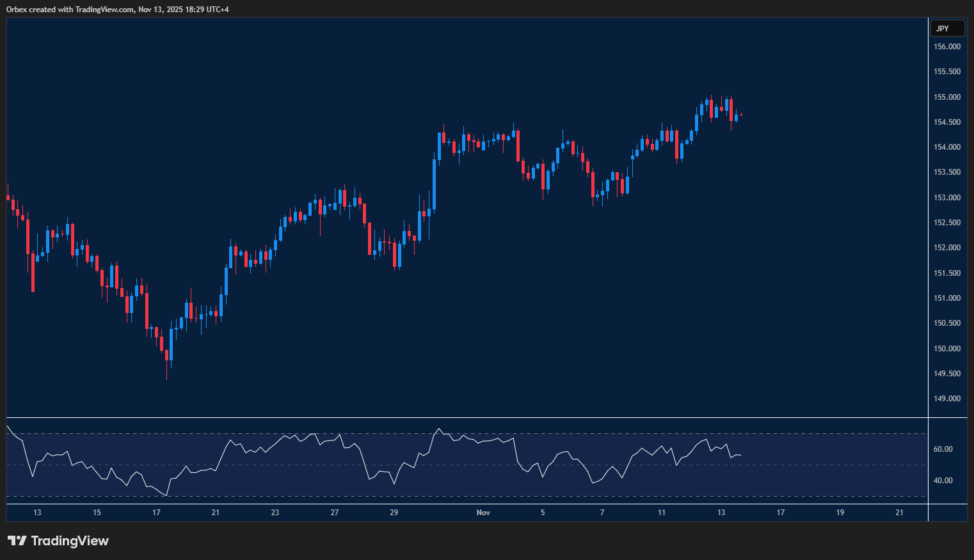974x560 pixels.
Task: Click the TradingView wordmark text
Action: pyautogui.click(x=70, y=541)
